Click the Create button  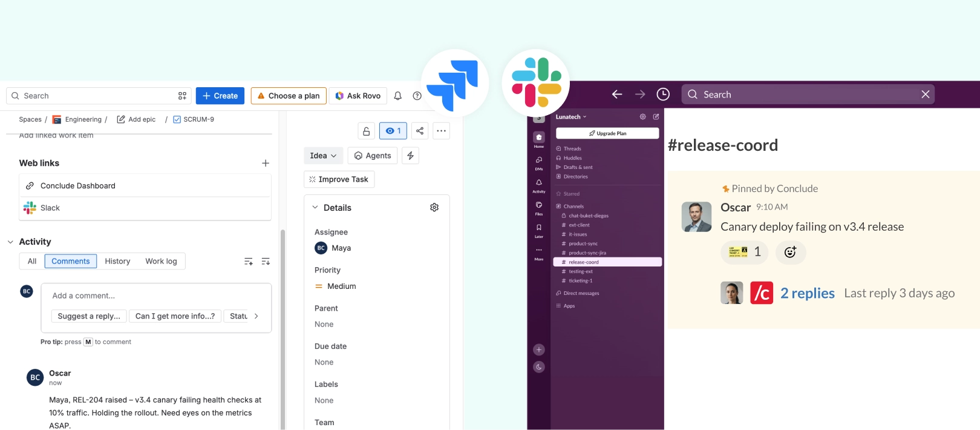(x=220, y=96)
